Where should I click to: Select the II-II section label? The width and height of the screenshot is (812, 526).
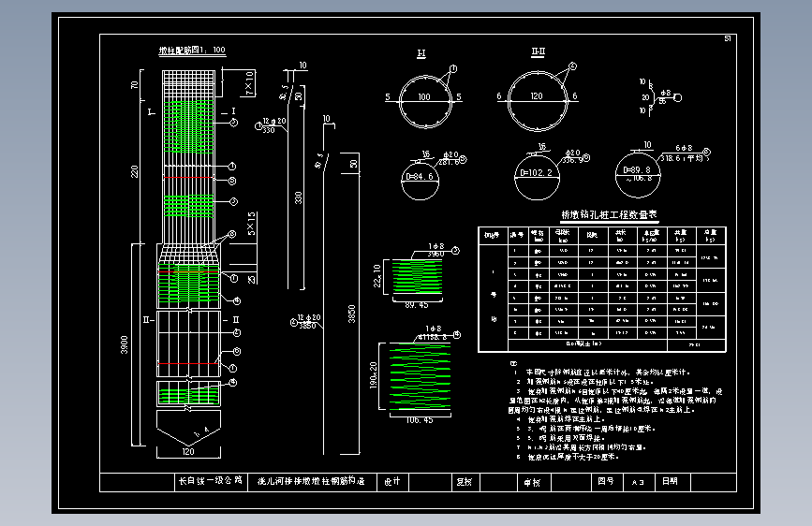(x=538, y=51)
